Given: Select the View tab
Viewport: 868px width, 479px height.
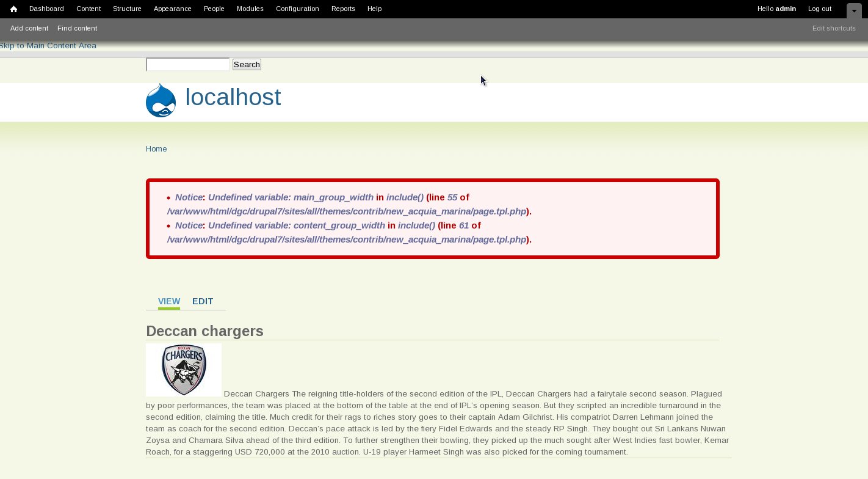Looking at the screenshot, I should (x=169, y=301).
